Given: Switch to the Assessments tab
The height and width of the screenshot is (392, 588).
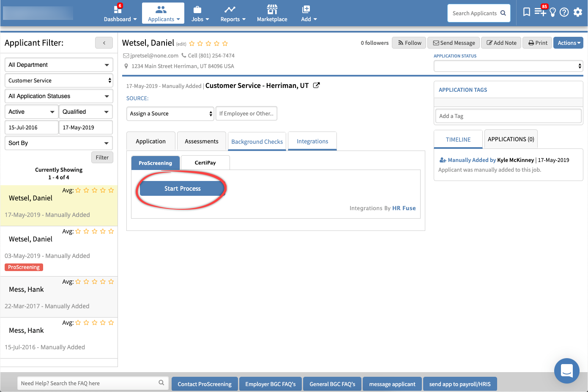Looking at the screenshot, I should (x=201, y=141).
